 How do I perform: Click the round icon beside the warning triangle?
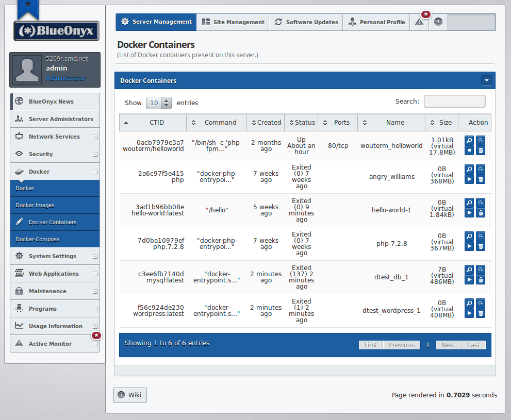(438, 22)
